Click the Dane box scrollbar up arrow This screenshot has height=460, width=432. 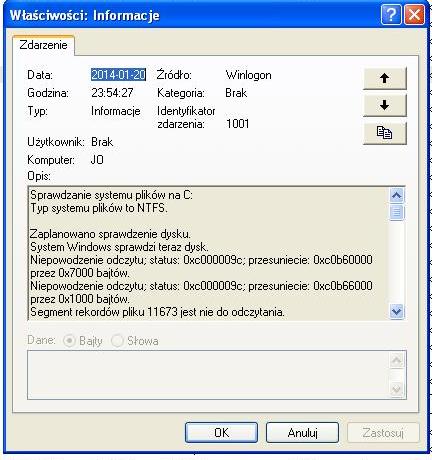pos(397,360)
